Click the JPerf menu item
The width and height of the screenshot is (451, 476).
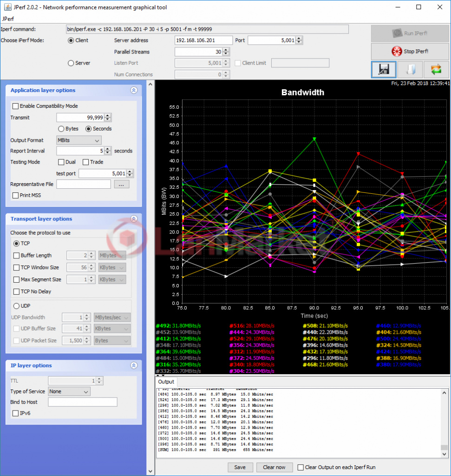coord(8,19)
